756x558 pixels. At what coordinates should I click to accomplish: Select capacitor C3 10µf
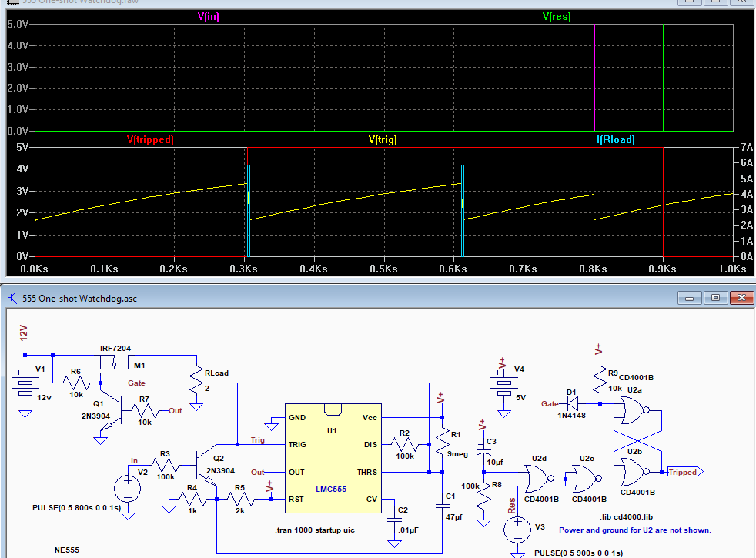tap(483, 452)
